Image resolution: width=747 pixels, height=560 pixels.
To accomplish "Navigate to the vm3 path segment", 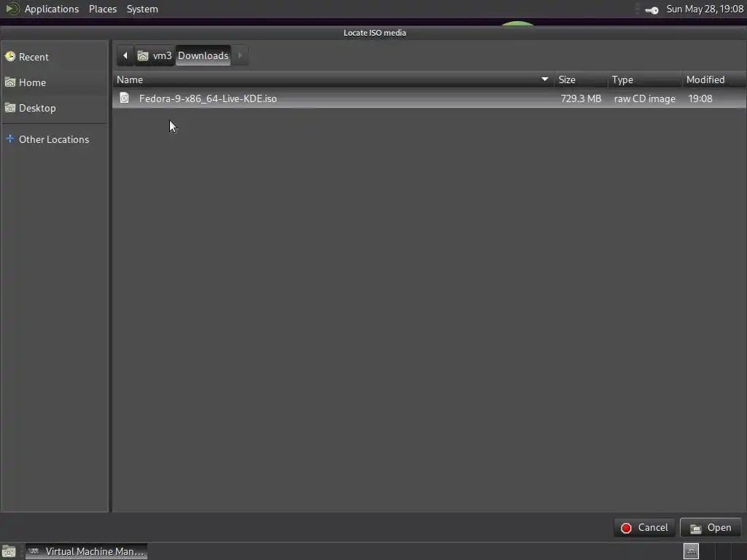I will coord(155,55).
